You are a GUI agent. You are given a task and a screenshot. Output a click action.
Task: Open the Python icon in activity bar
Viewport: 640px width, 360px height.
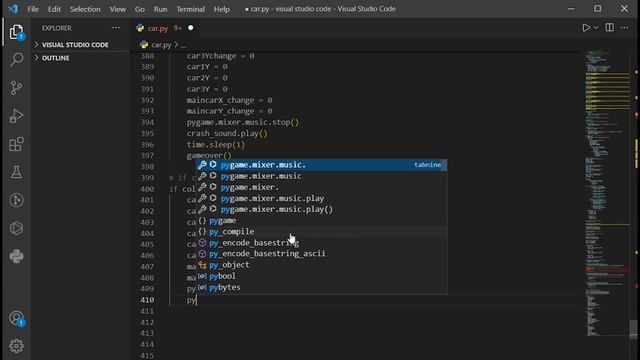(x=16, y=256)
